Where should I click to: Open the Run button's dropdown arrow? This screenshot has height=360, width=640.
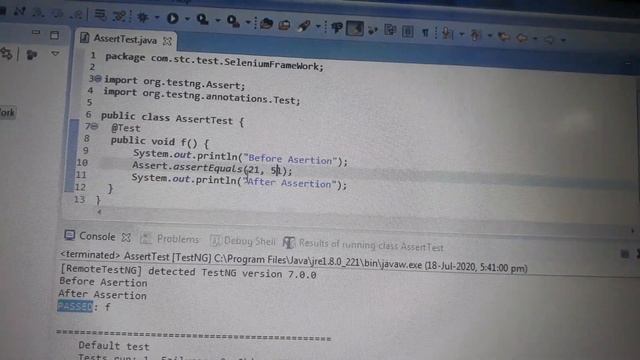coord(187,19)
